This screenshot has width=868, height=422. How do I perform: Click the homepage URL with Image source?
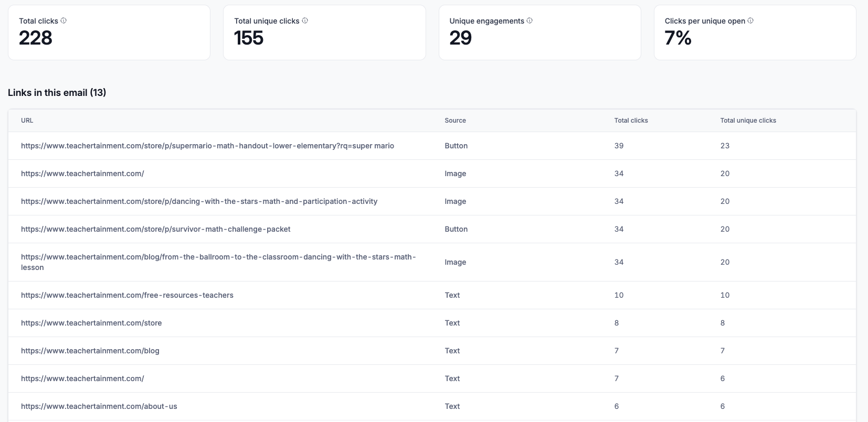[82, 174]
